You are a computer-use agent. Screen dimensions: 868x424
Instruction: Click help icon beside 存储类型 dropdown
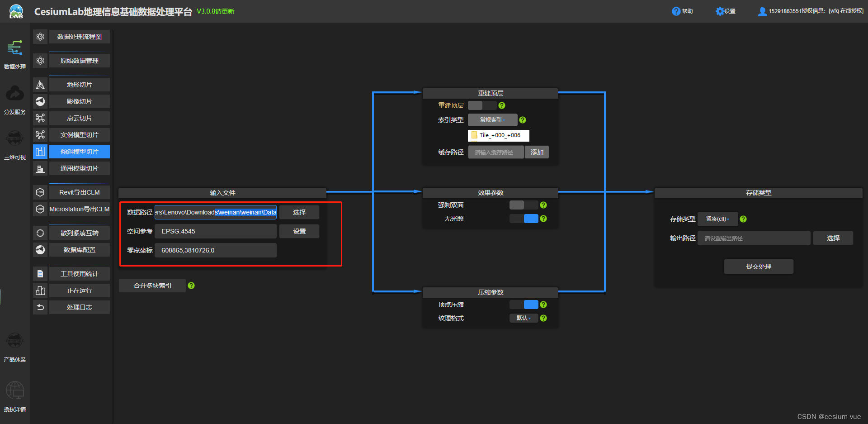click(x=743, y=219)
